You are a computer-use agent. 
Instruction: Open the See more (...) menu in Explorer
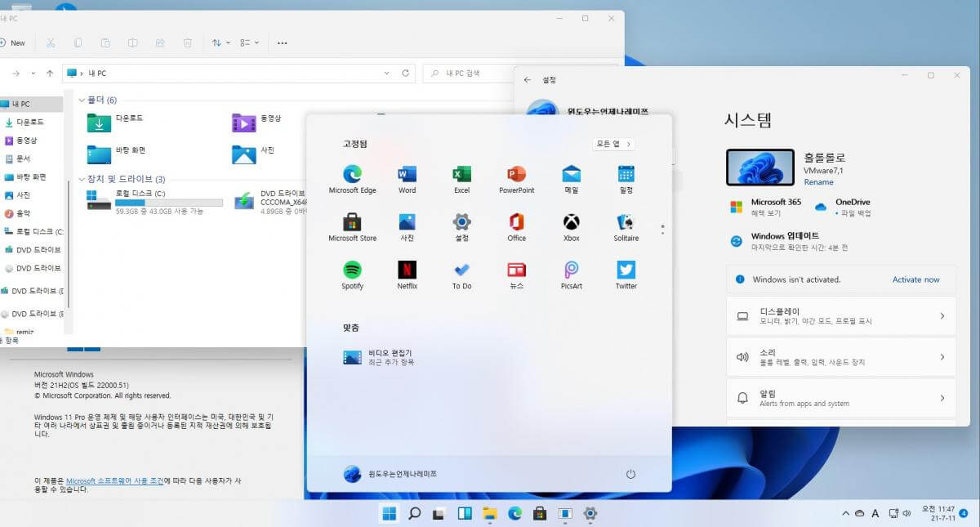[x=283, y=42]
